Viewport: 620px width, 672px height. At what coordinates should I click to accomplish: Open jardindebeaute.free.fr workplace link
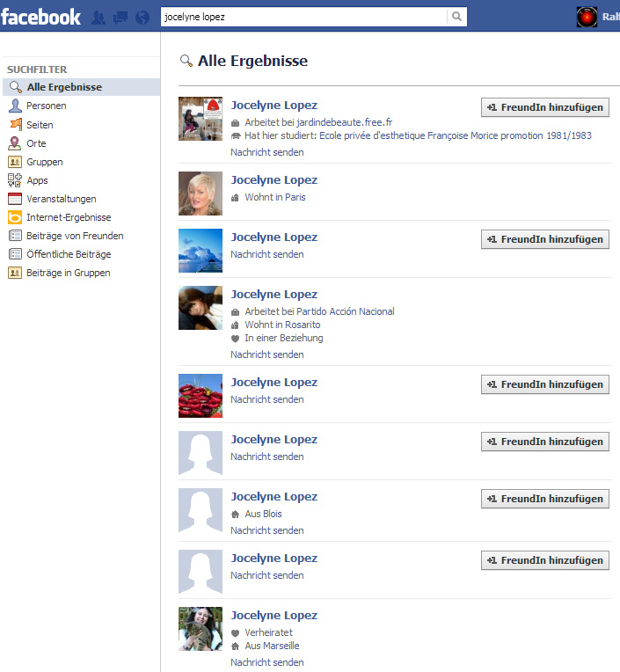[345, 122]
